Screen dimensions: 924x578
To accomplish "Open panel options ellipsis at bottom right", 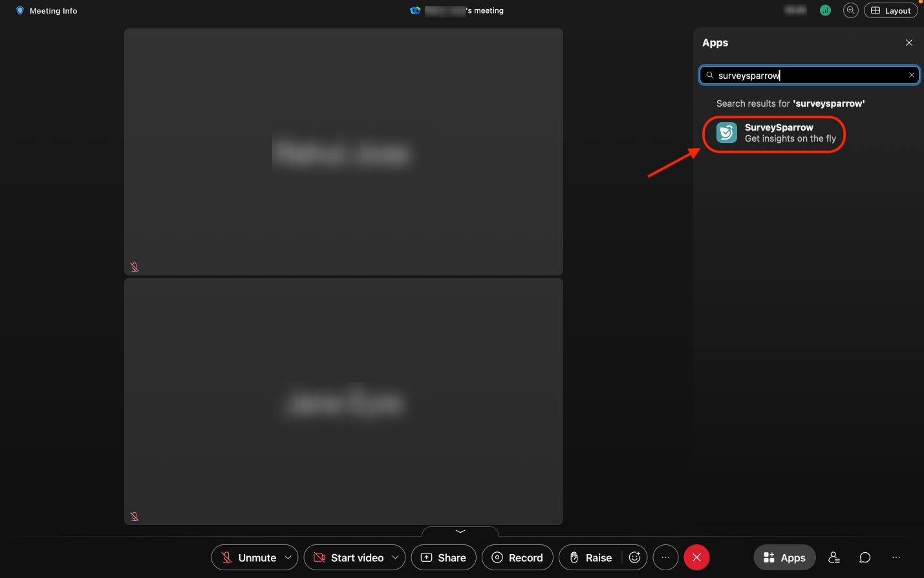I will [896, 557].
